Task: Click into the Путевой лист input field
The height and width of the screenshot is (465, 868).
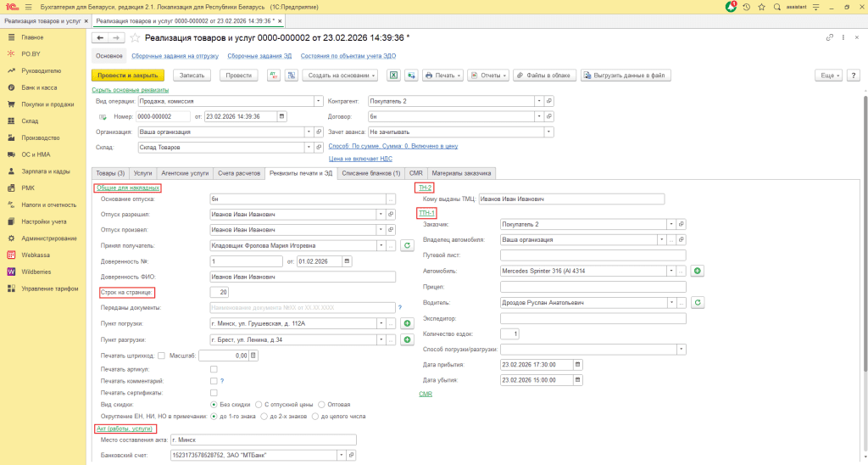Action: (x=593, y=255)
